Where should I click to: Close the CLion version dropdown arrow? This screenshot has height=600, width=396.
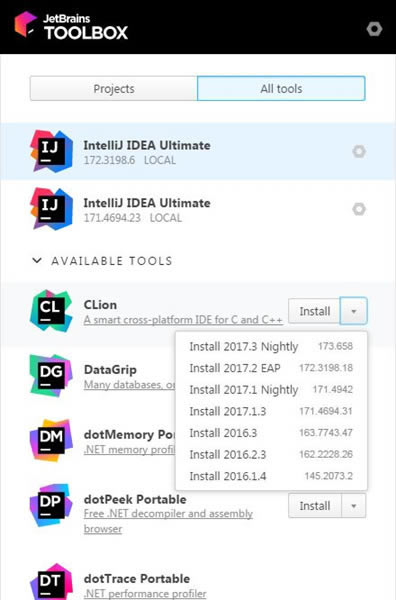click(x=354, y=311)
